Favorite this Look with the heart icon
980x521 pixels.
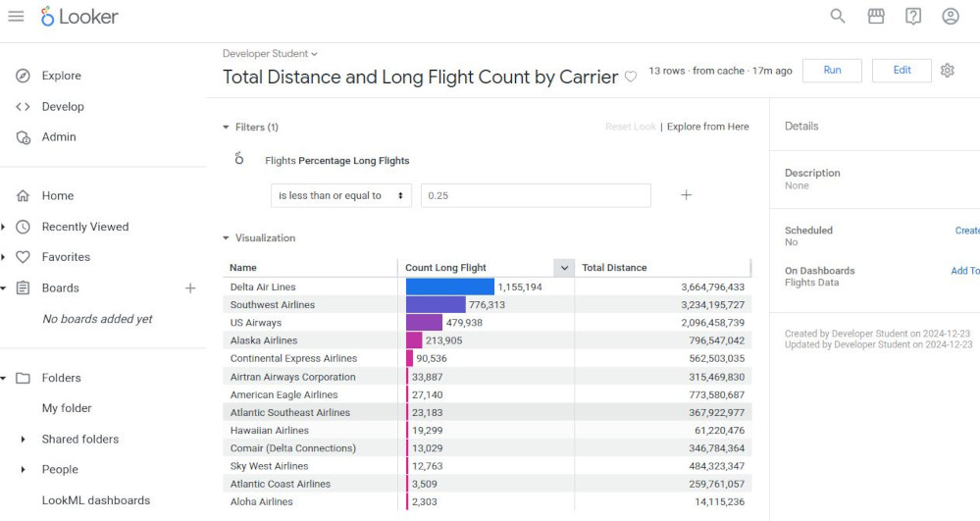[x=631, y=77]
